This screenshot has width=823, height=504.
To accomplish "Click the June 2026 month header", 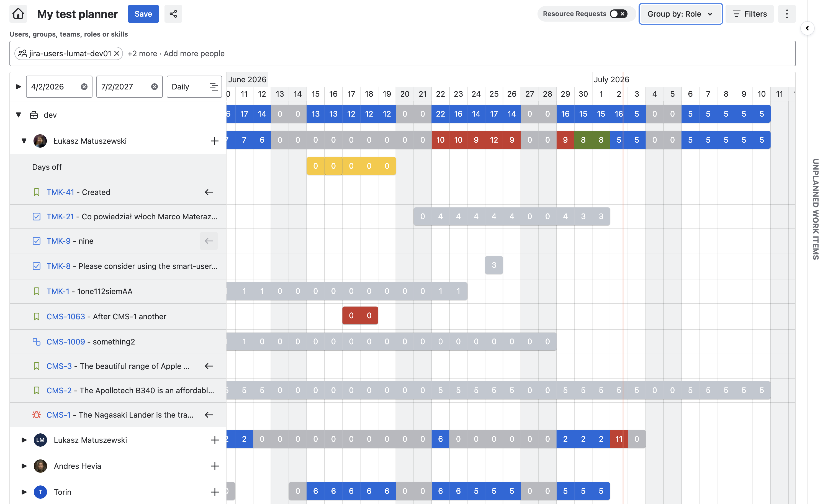I will point(247,79).
